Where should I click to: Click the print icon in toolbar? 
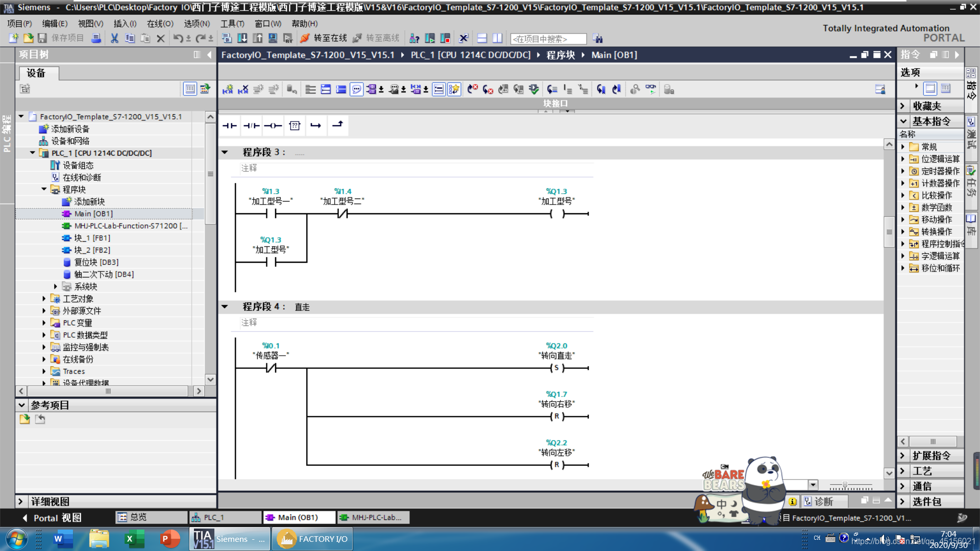pos(96,38)
